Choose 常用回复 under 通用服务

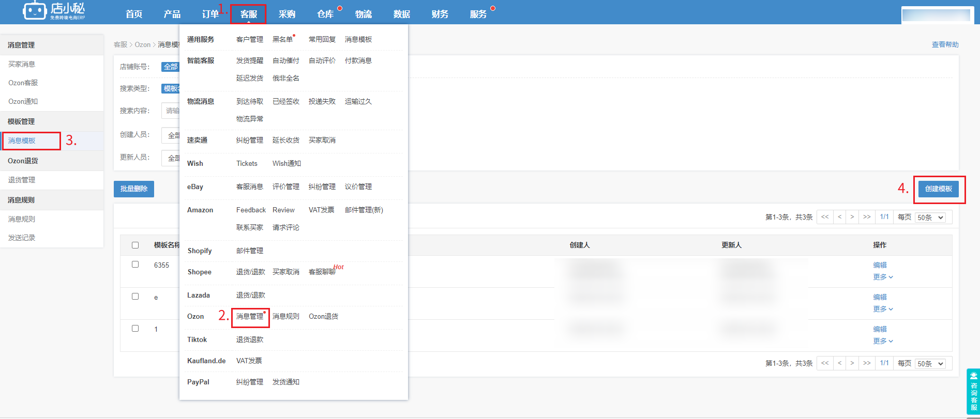[x=322, y=39]
